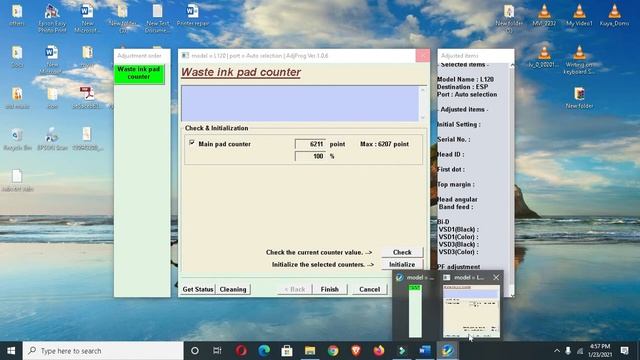Show hidden system tray icons
The width and height of the screenshot is (640, 360).
[x=557, y=351]
